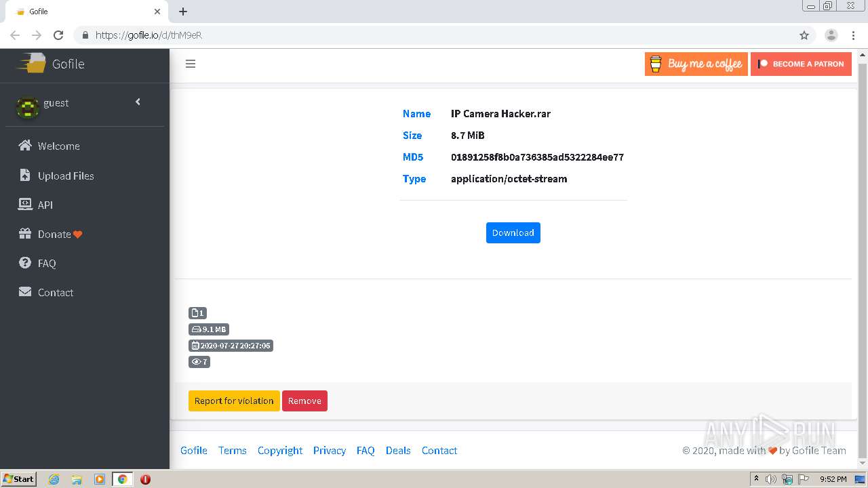Select the 8.7 MiB size value
868x488 pixels.
tap(468, 136)
